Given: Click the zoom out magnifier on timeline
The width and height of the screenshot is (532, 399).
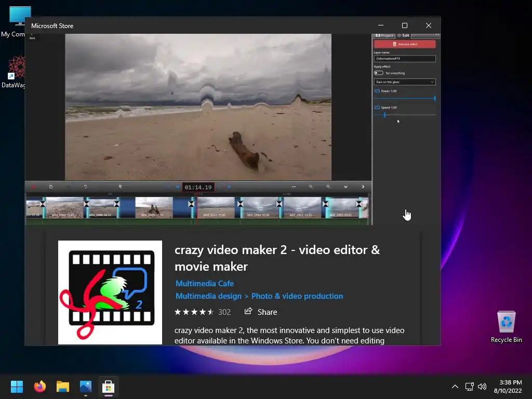Looking at the screenshot, I should pos(311,187).
